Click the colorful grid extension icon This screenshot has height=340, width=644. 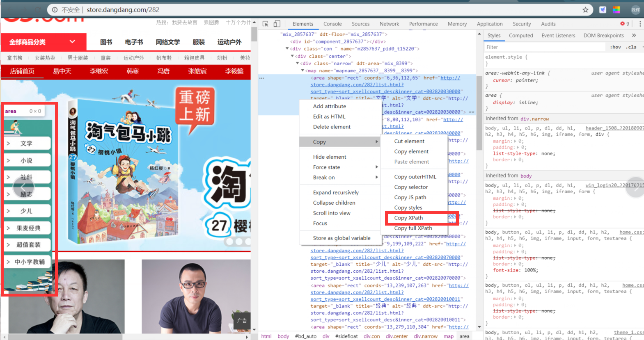click(x=616, y=10)
